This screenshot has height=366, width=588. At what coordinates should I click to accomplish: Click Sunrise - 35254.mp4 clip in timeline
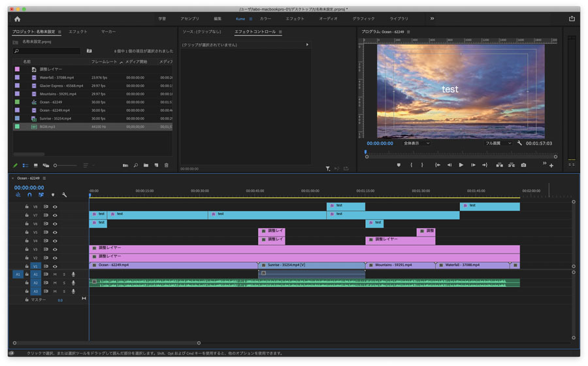[x=312, y=265]
